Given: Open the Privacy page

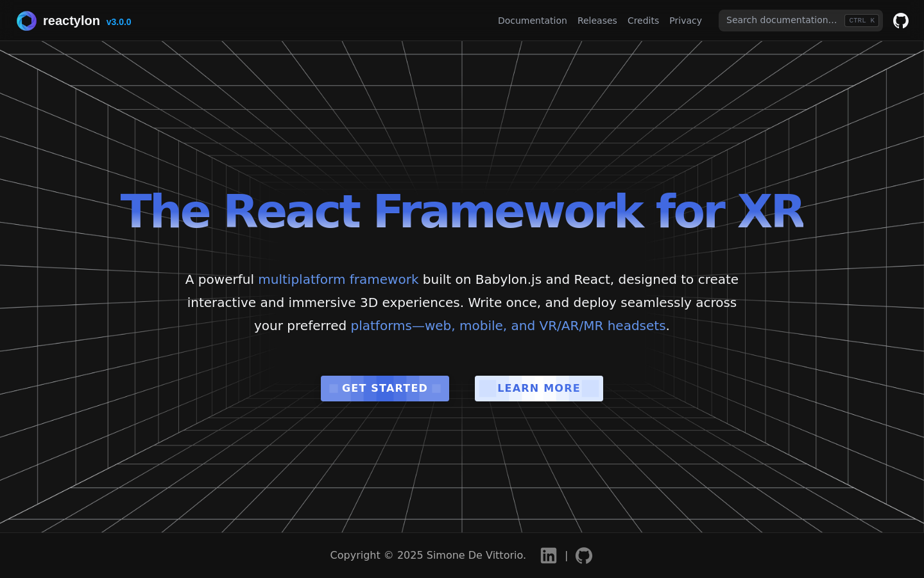Looking at the screenshot, I should tap(685, 21).
